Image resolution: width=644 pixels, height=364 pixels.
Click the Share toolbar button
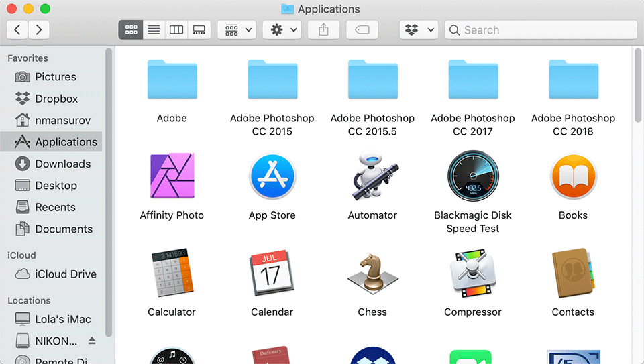pyautogui.click(x=323, y=29)
